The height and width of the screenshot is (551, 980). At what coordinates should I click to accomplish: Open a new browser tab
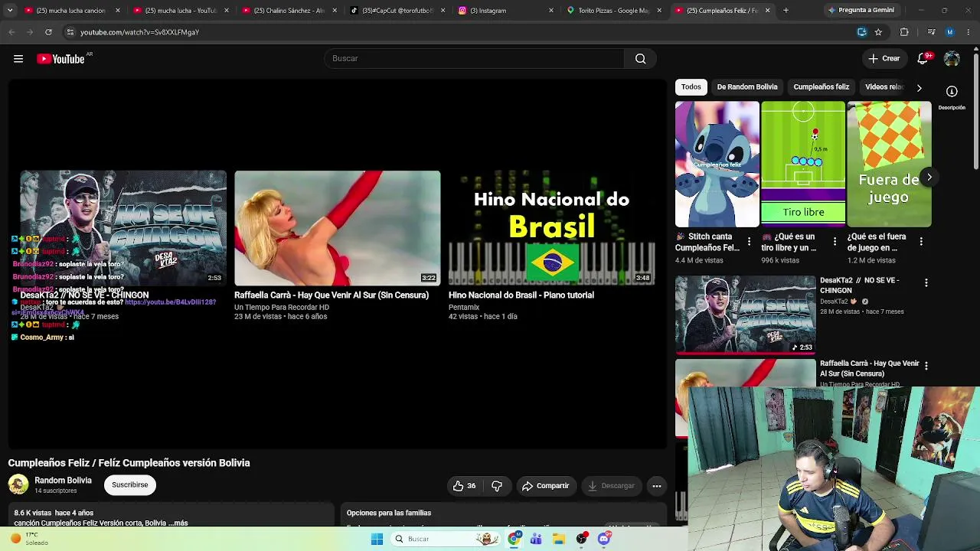pyautogui.click(x=786, y=11)
